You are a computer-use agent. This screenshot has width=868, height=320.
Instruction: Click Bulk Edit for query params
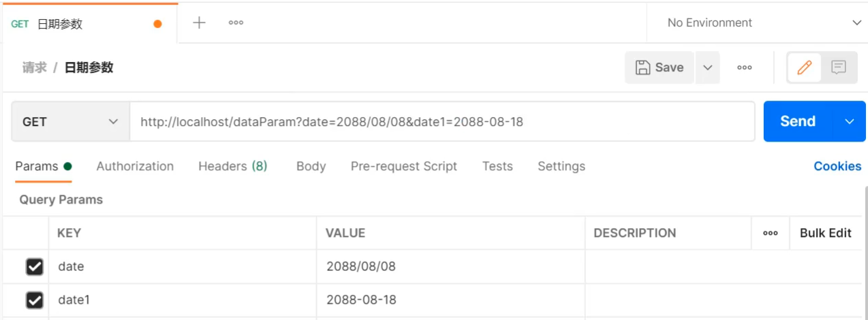pyautogui.click(x=826, y=233)
